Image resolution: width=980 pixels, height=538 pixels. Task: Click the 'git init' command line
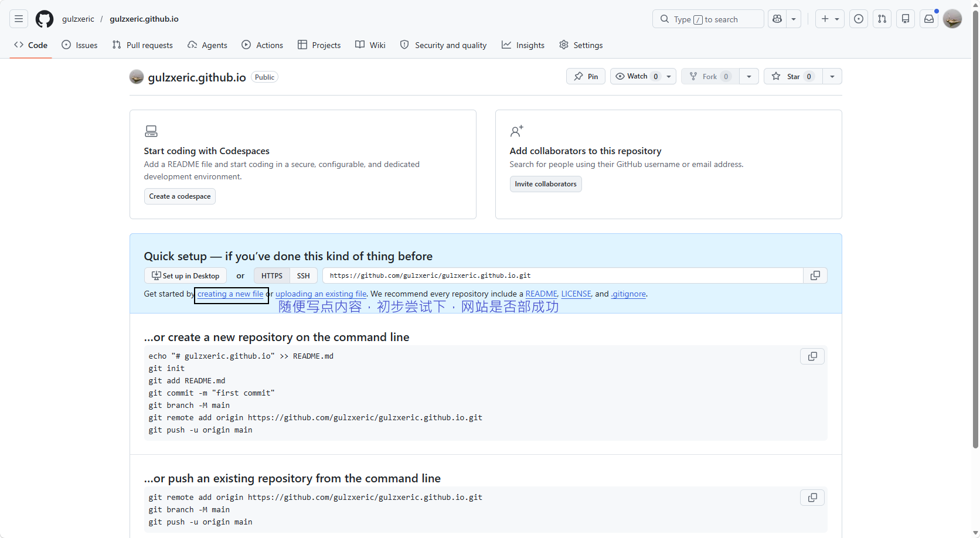[166, 369]
